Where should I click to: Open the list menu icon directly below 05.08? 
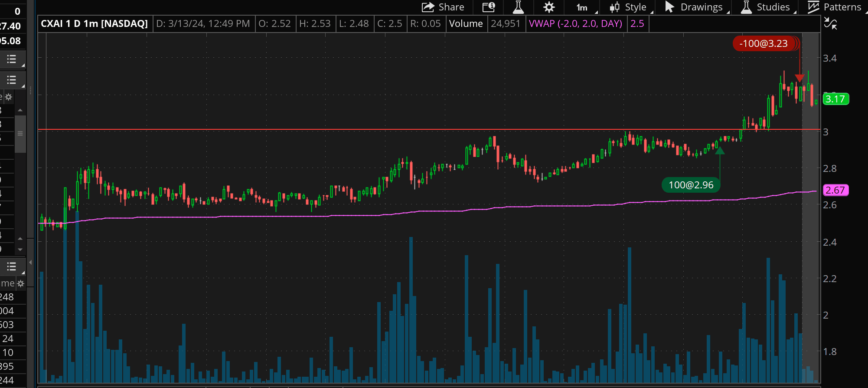coord(12,59)
